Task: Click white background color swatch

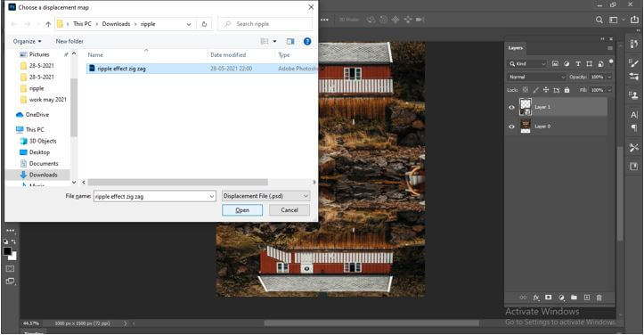Action: tap(14, 257)
